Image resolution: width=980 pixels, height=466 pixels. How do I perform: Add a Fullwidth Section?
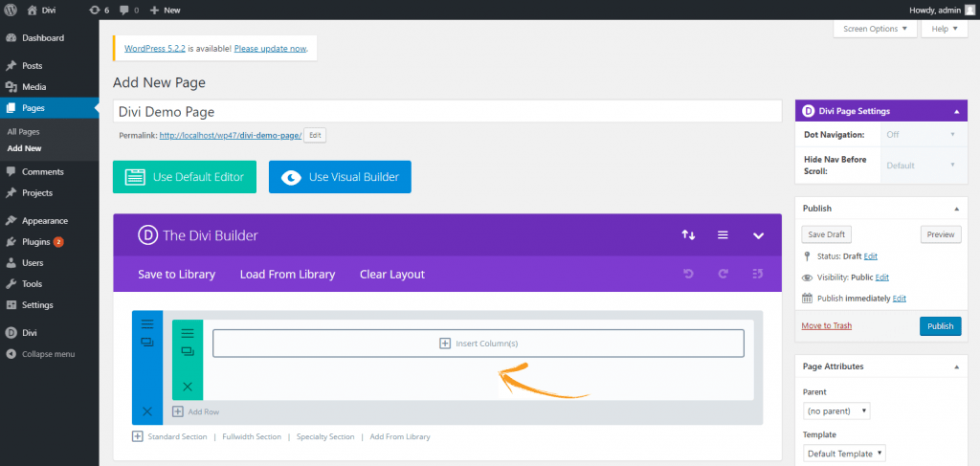click(x=252, y=436)
